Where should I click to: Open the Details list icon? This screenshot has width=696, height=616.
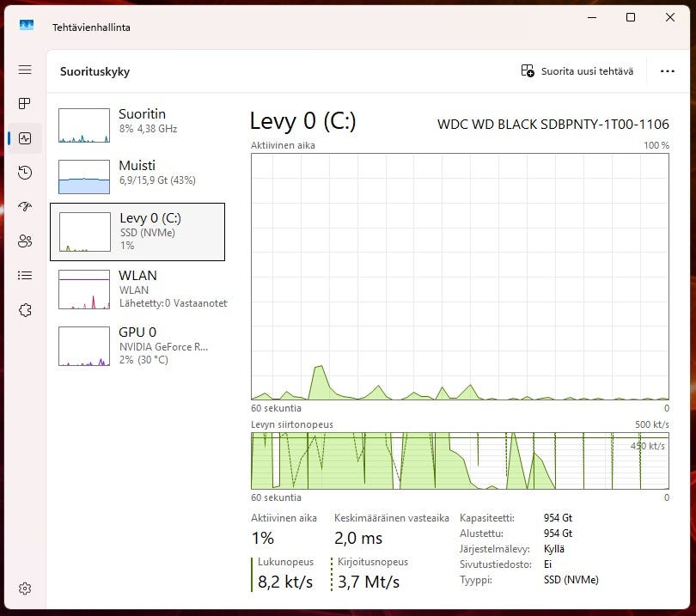tap(25, 276)
